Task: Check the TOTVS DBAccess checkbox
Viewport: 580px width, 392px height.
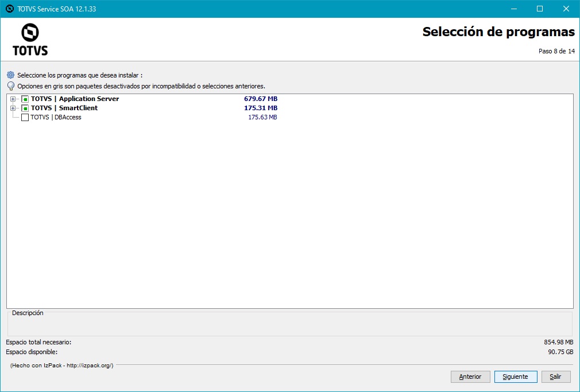Action: [25, 118]
